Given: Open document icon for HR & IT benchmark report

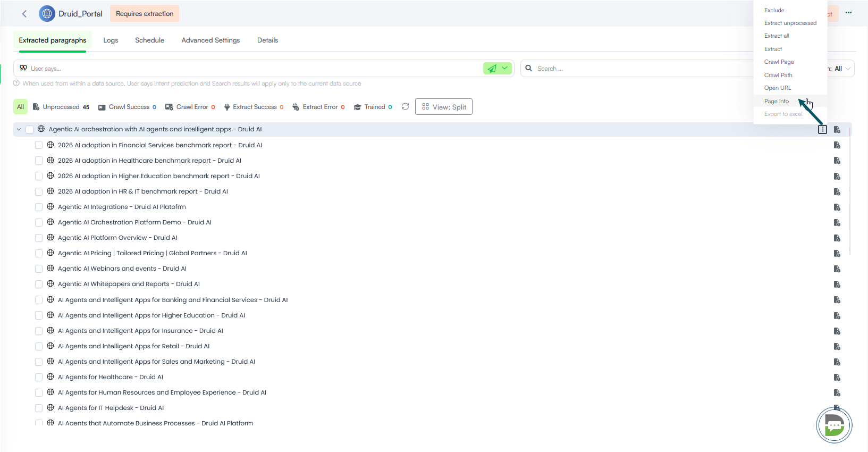Looking at the screenshot, I should (837, 191).
